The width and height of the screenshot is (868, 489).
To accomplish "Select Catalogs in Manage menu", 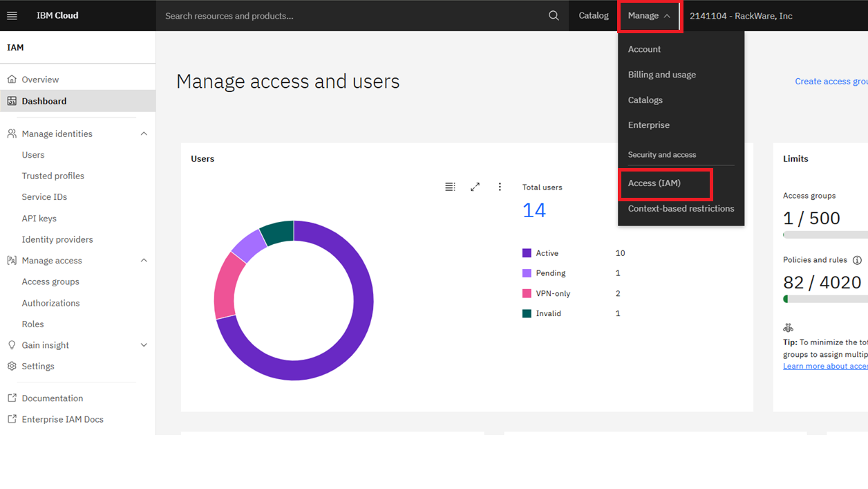I will pos(645,100).
